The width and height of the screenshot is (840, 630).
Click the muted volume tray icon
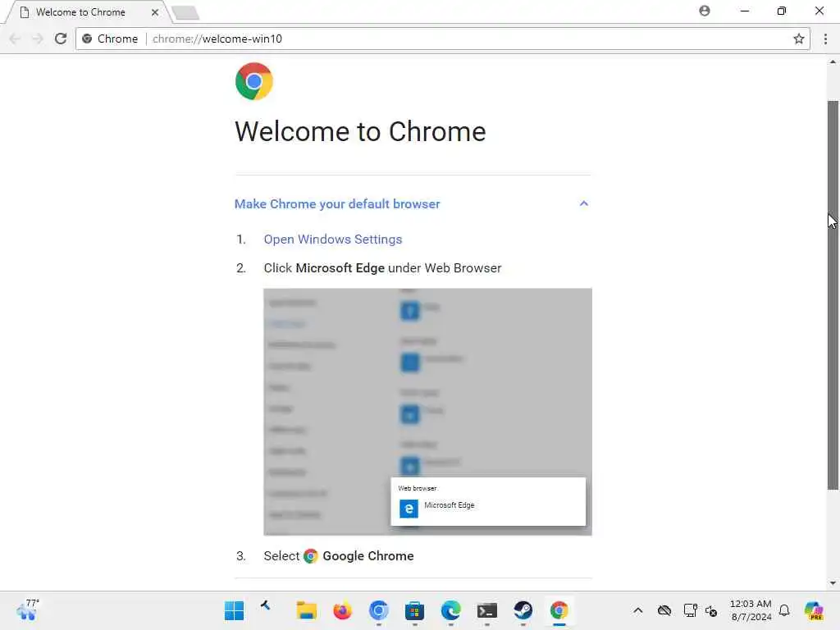(711, 610)
